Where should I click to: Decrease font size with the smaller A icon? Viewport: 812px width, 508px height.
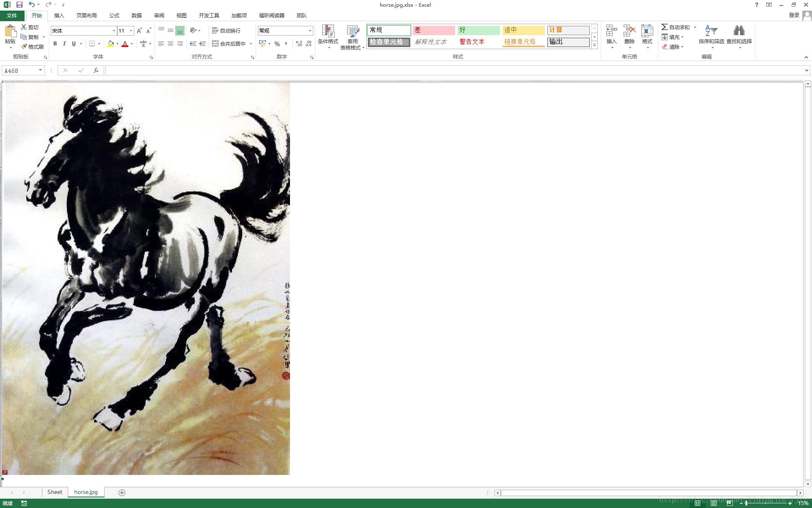click(x=149, y=31)
